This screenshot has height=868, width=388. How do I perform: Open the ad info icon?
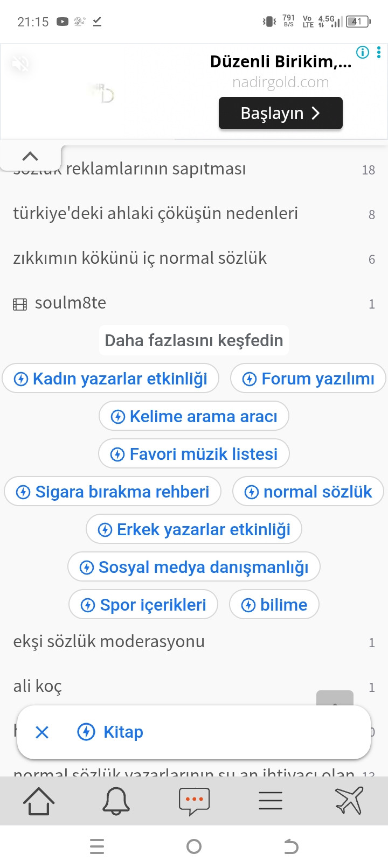click(x=363, y=52)
